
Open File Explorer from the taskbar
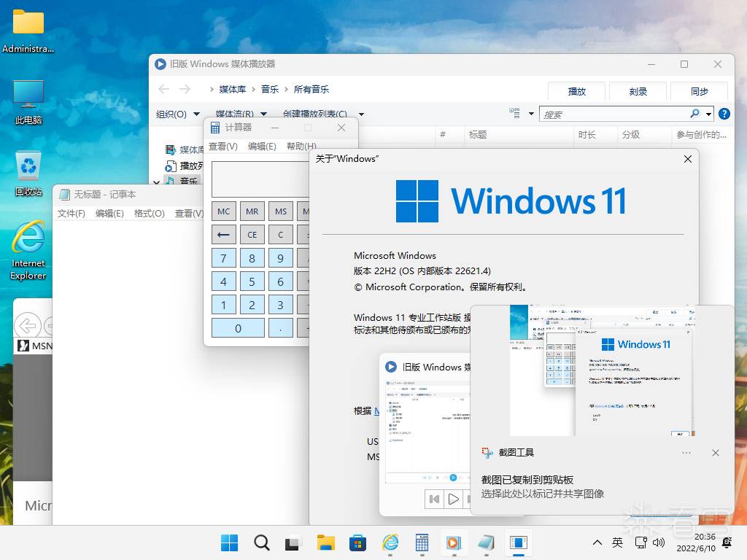click(x=326, y=542)
